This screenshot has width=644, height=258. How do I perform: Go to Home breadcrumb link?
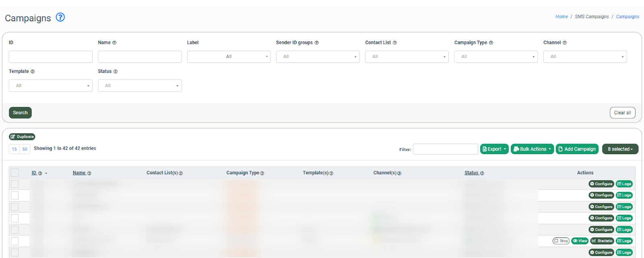tap(561, 17)
